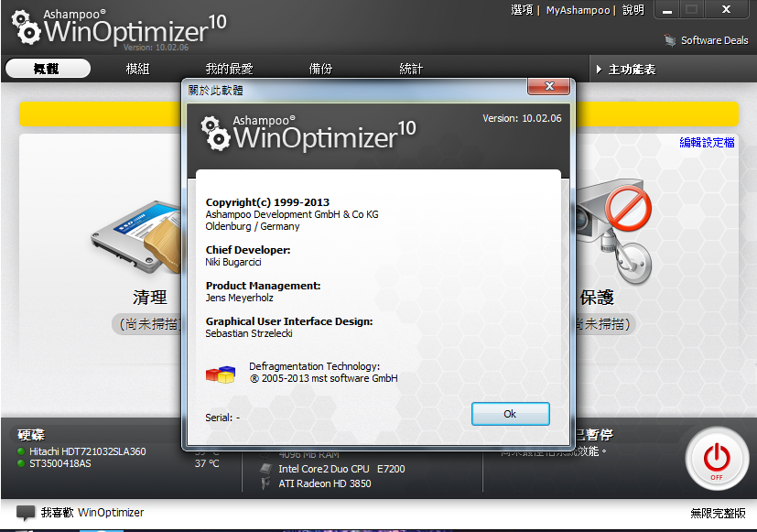The width and height of the screenshot is (757, 532).
Task: Switch to the 模組 tab
Action: pos(137,69)
